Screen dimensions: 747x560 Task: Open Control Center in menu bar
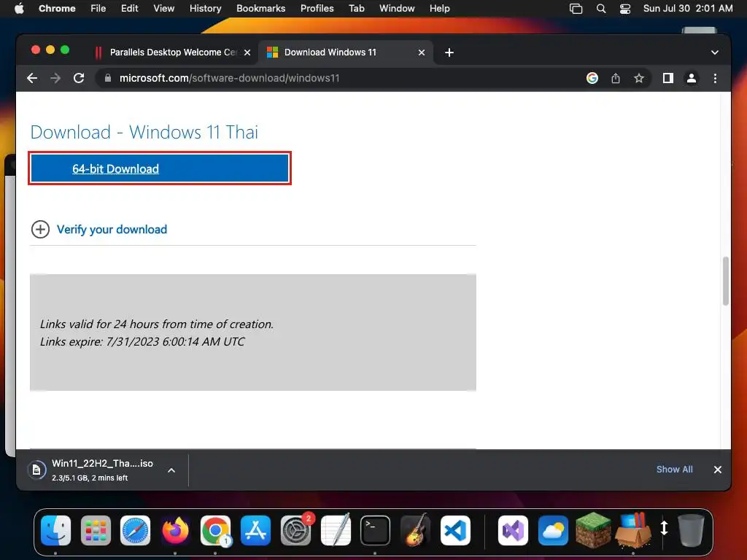click(625, 9)
